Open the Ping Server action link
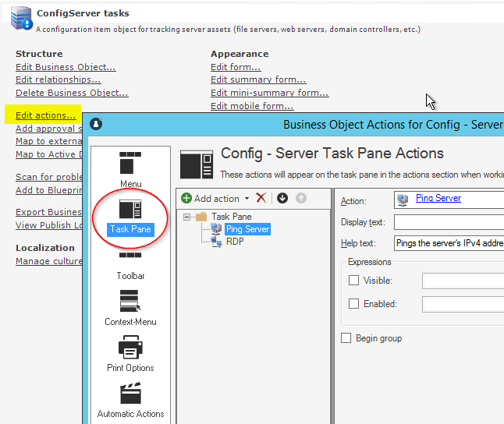 [438, 198]
